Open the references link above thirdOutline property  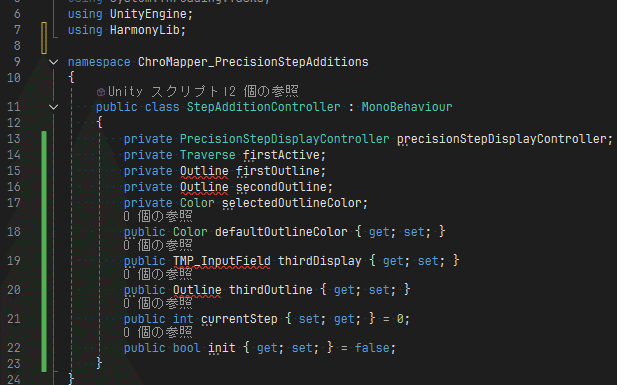(158, 274)
